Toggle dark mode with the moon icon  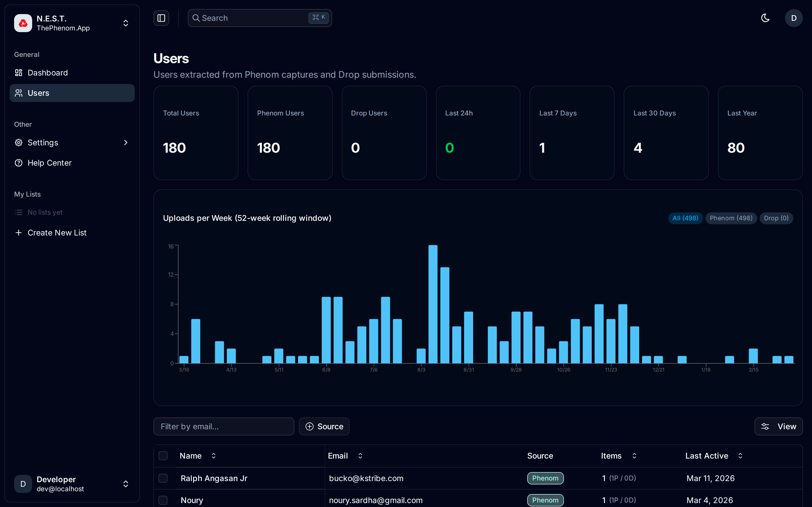coord(765,18)
